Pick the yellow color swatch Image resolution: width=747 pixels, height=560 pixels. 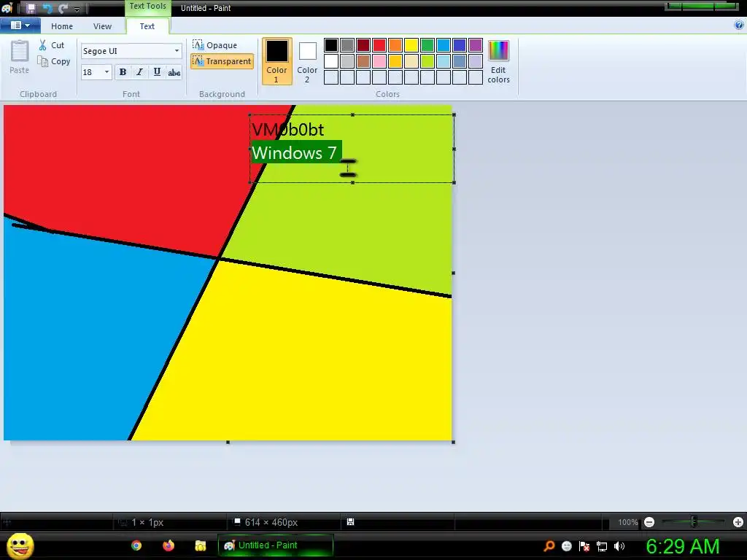tap(411, 45)
